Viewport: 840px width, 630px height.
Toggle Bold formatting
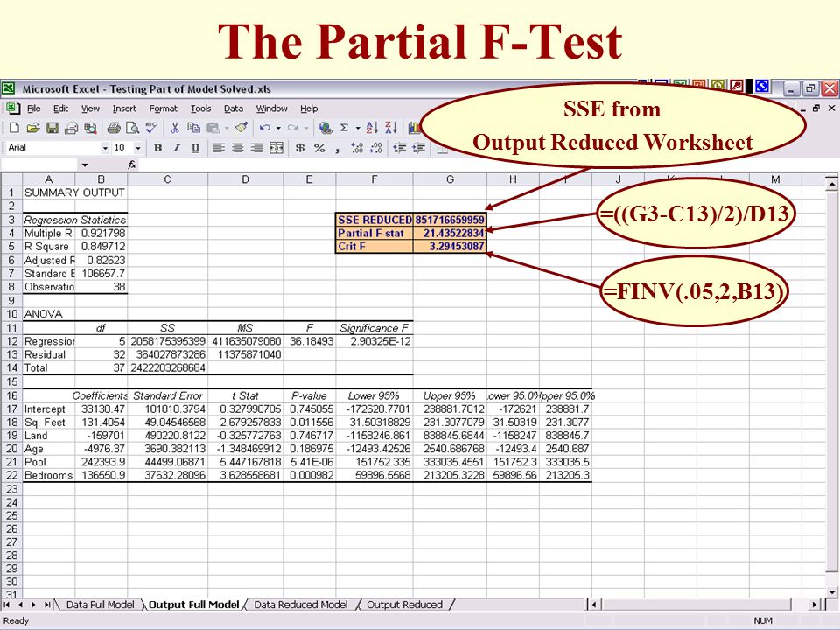(x=157, y=148)
